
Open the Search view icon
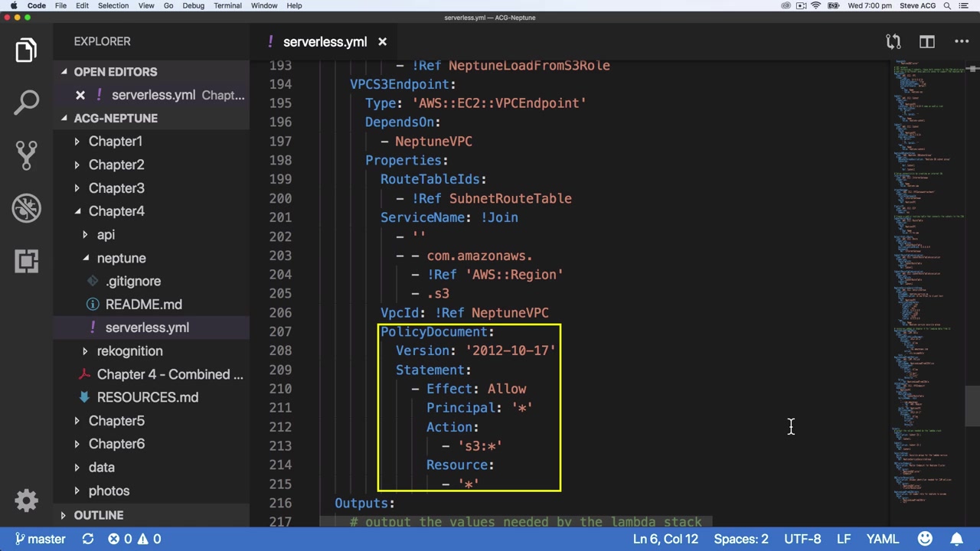tap(26, 103)
